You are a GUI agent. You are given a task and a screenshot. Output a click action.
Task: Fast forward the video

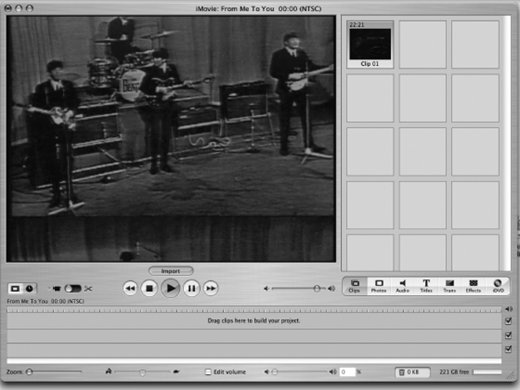coord(211,288)
